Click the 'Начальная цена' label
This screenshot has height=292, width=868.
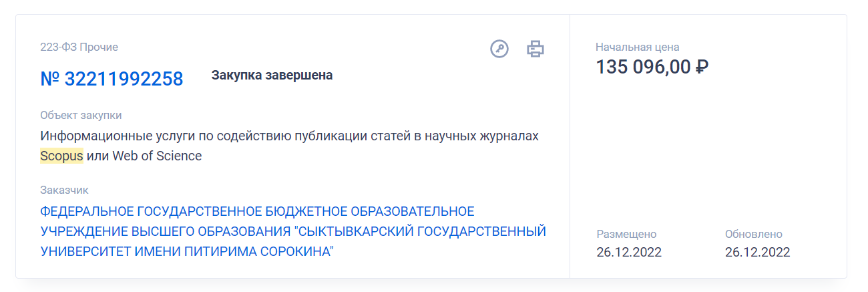click(x=637, y=47)
